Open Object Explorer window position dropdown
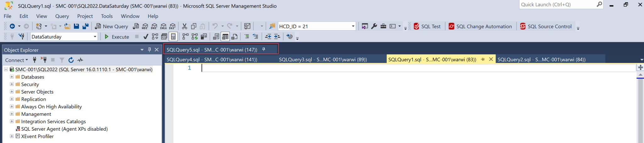This screenshot has height=143, width=644. coord(142,50)
